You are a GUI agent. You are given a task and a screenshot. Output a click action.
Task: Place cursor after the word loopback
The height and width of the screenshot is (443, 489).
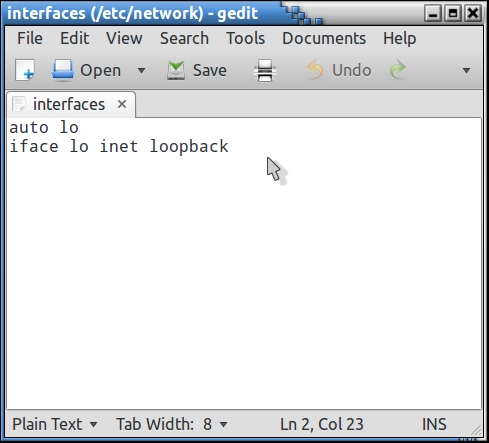229,146
